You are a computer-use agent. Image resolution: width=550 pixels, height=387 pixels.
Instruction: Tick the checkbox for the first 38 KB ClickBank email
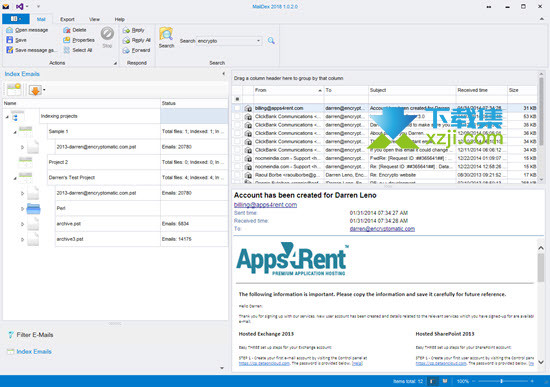pyautogui.click(x=237, y=125)
